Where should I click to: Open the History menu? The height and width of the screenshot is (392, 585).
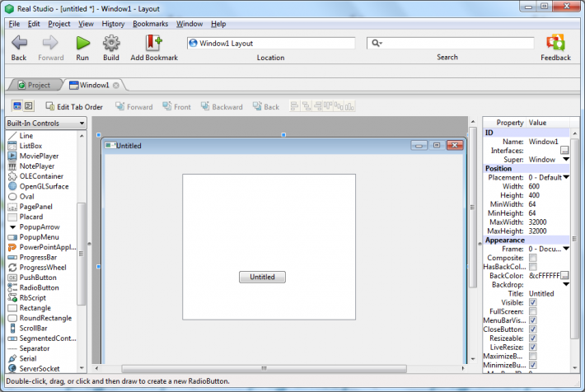(113, 24)
